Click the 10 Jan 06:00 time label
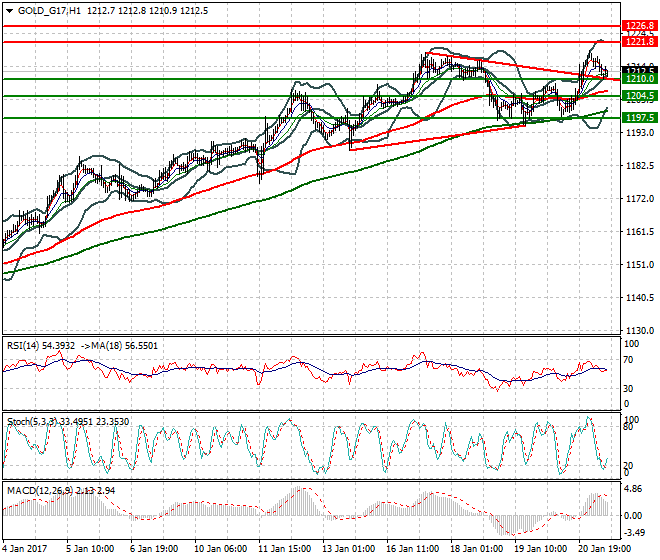The image size is (660, 560). (x=220, y=549)
